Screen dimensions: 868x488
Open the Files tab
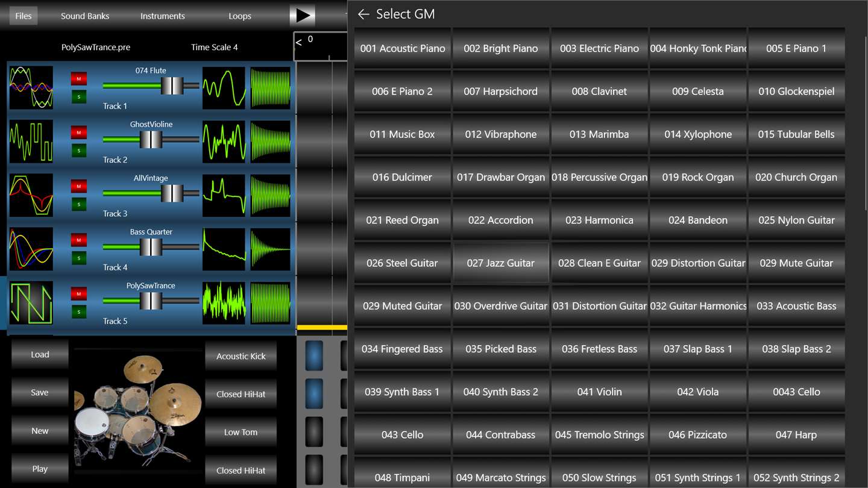click(x=24, y=16)
